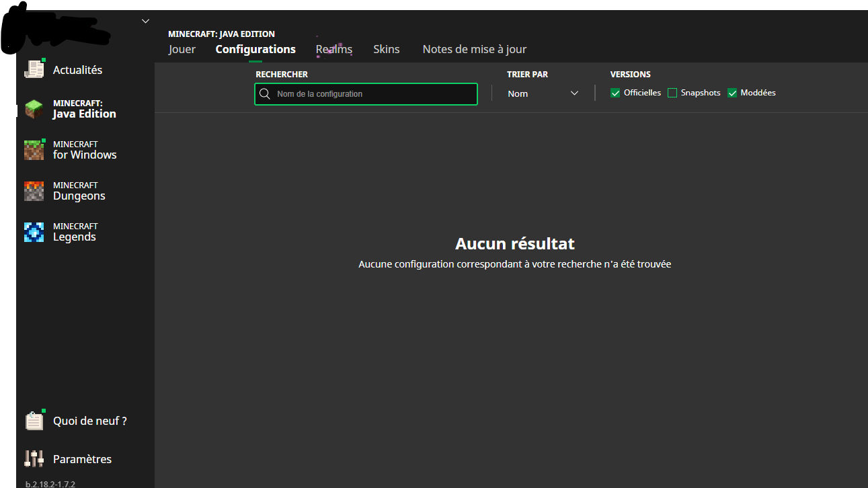Click the Minecraft for Windows dirt block icon
The height and width of the screenshot is (488, 868).
(x=34, y=150)
